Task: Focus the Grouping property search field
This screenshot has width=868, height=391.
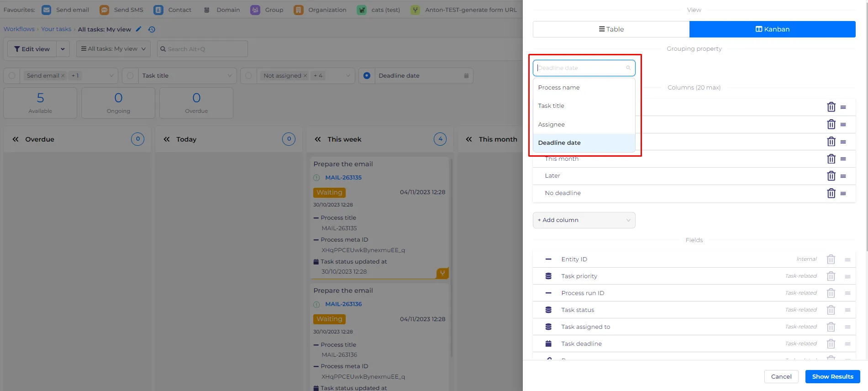Action: [x=584, y=68]
